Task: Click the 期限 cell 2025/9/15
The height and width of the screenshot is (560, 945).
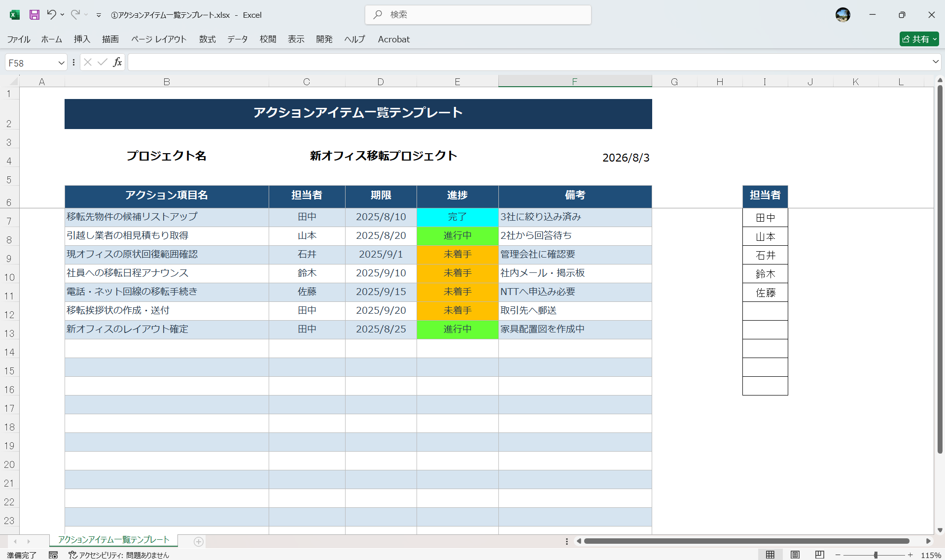Action: tap(381, 292)
